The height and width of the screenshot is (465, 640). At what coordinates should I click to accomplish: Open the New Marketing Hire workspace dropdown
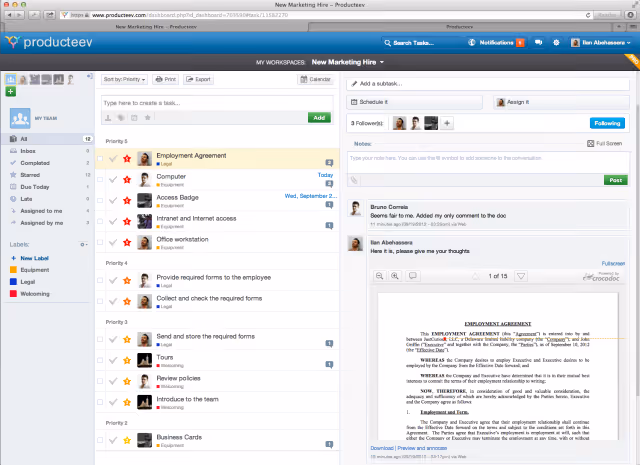pos(348,62)
